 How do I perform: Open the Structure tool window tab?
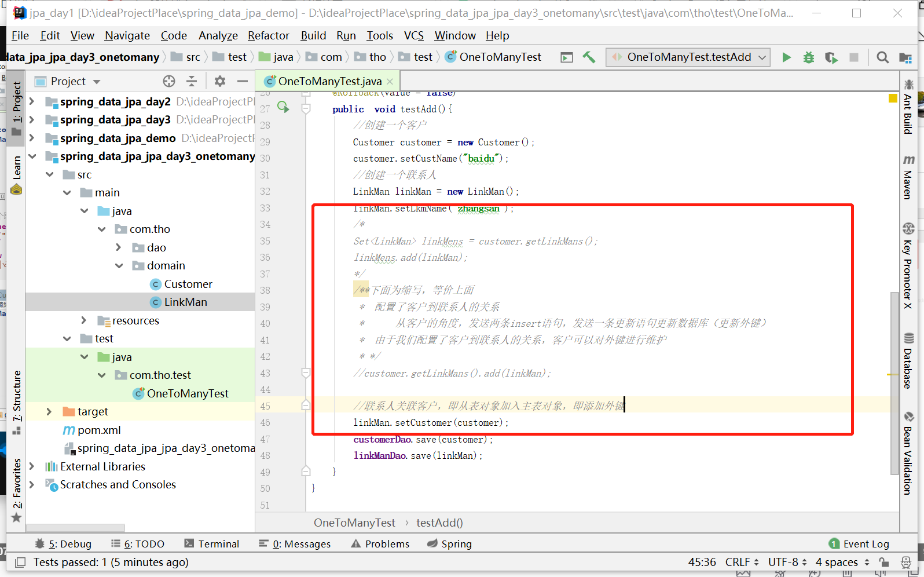click(x=17, y=402)
